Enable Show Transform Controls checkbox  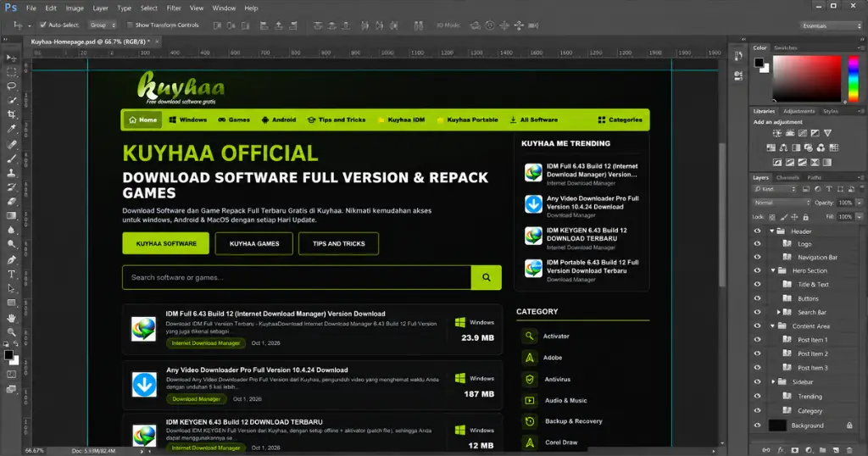coord(130,25)
